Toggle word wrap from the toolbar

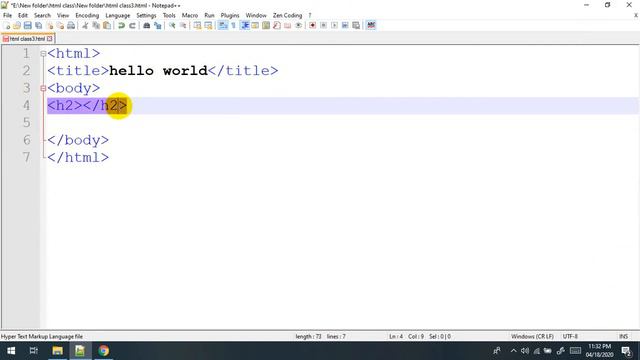(x=223, y=25)
